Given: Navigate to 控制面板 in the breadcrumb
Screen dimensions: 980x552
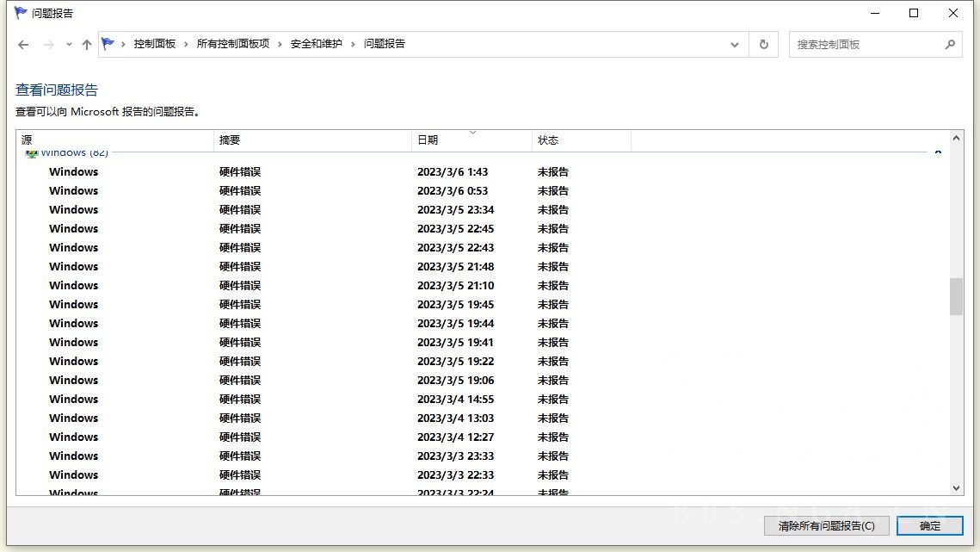Looking at the screenshot, I should pyautogui.click(x=156, y=44).
